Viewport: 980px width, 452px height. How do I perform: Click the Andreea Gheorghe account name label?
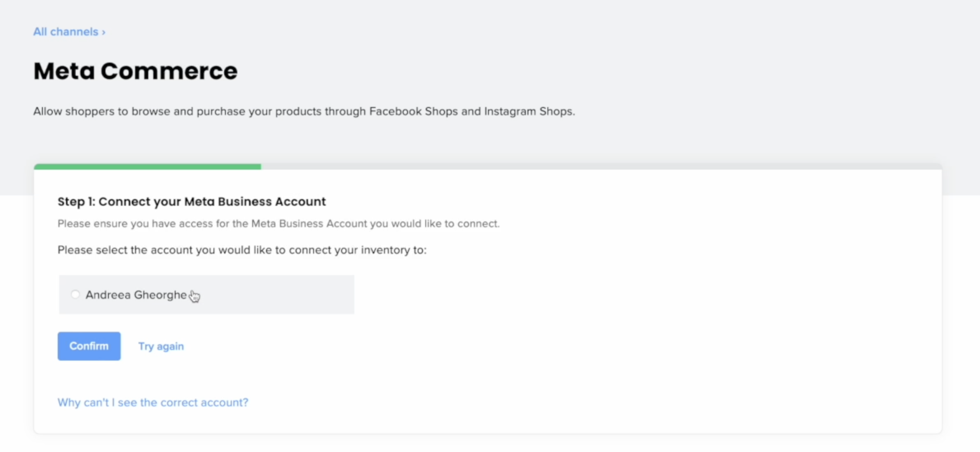coord(136,295)
